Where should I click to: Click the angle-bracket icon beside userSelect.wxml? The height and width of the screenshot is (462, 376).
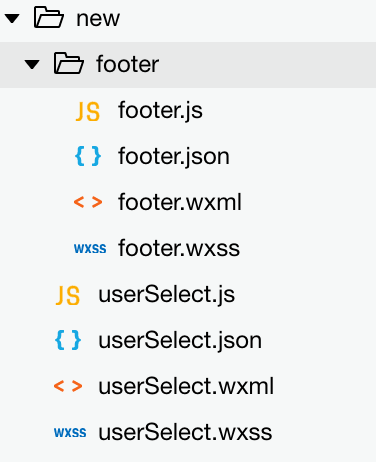coord(68,386)
